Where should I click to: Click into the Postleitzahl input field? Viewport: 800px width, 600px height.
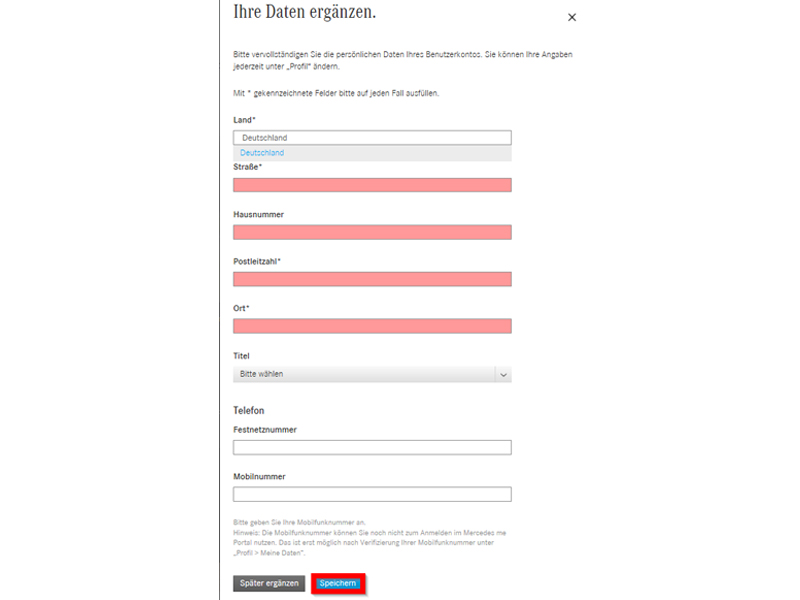pos(372,279)
